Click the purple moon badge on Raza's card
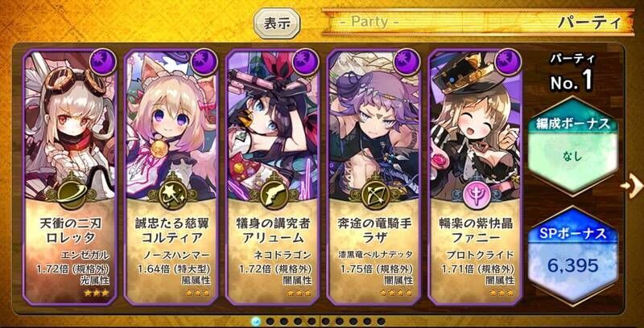Viewport: 644px width, 328px height. pyautogui.click(x=407, y=63)
